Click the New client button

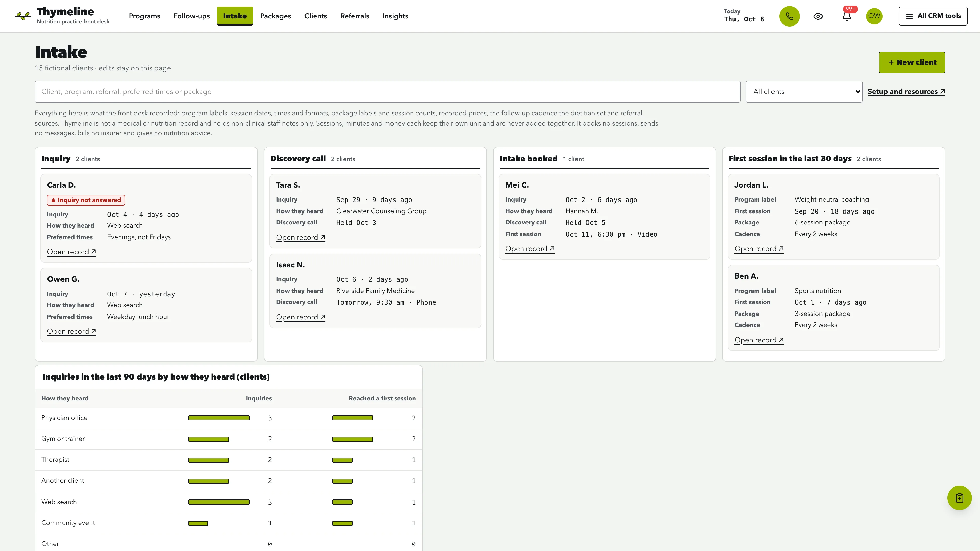[x=912, y=62]
